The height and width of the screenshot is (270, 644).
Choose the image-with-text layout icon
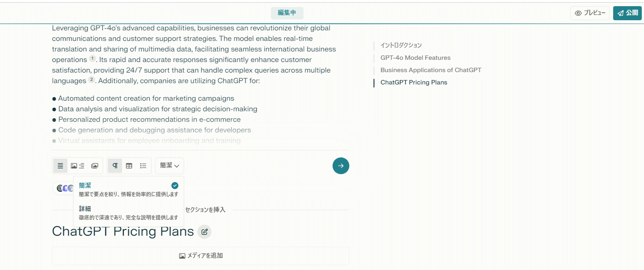pos(78,166)
